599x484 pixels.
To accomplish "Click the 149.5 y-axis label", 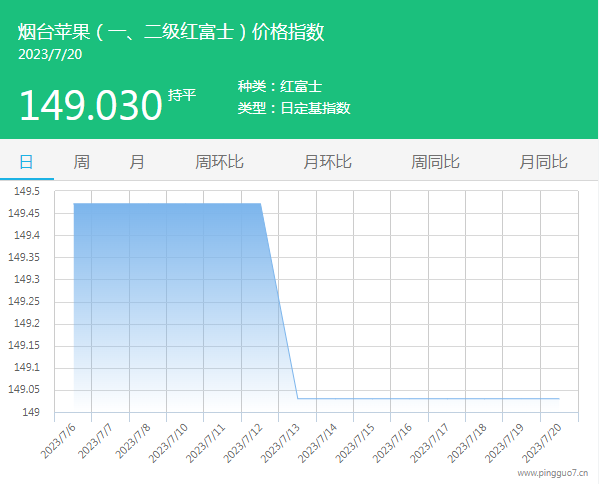I will (x=27, y=191).
